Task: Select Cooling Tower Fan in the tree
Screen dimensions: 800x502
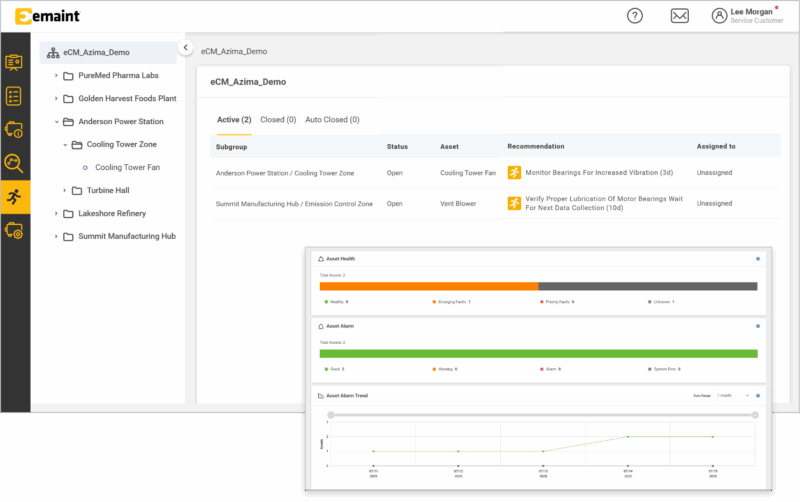Action: tap(127, 167)
